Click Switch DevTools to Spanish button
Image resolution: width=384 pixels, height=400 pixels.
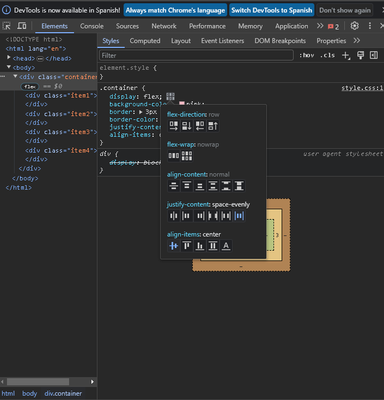(x=272, y=10)
